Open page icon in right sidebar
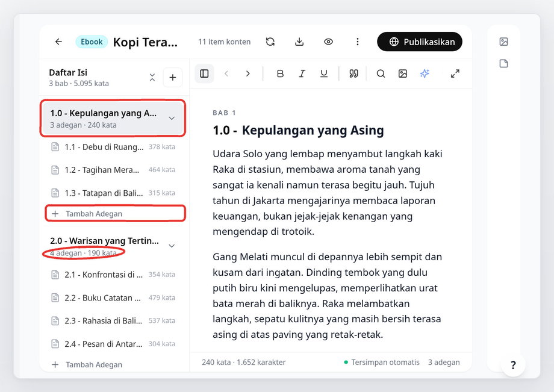The width and height of the screenshot is (554, 392). 504,64
